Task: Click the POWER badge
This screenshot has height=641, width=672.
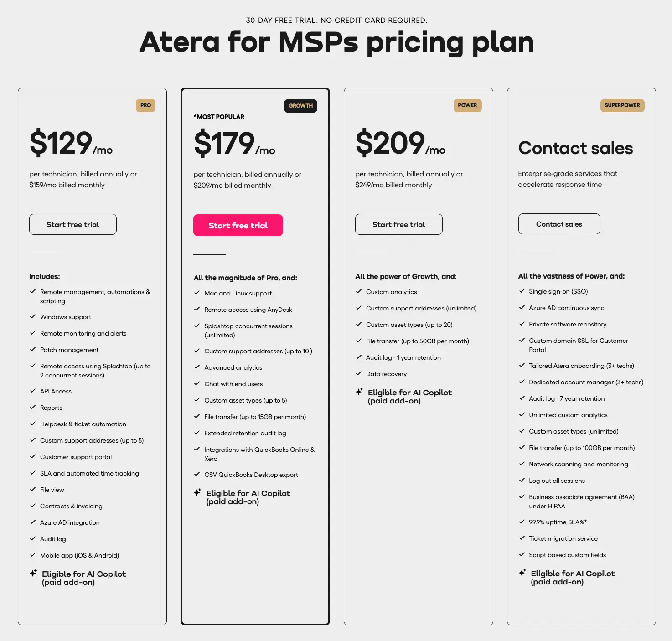Action: click(467, 105)
